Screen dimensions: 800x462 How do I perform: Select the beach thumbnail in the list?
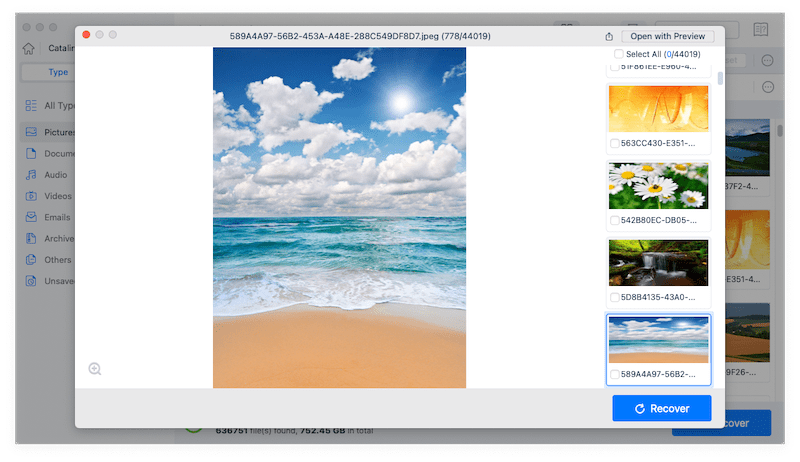coord(658,340)
